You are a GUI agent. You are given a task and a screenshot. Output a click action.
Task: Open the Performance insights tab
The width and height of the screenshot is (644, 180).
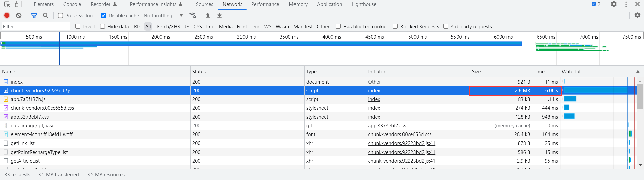click(156, 4)
